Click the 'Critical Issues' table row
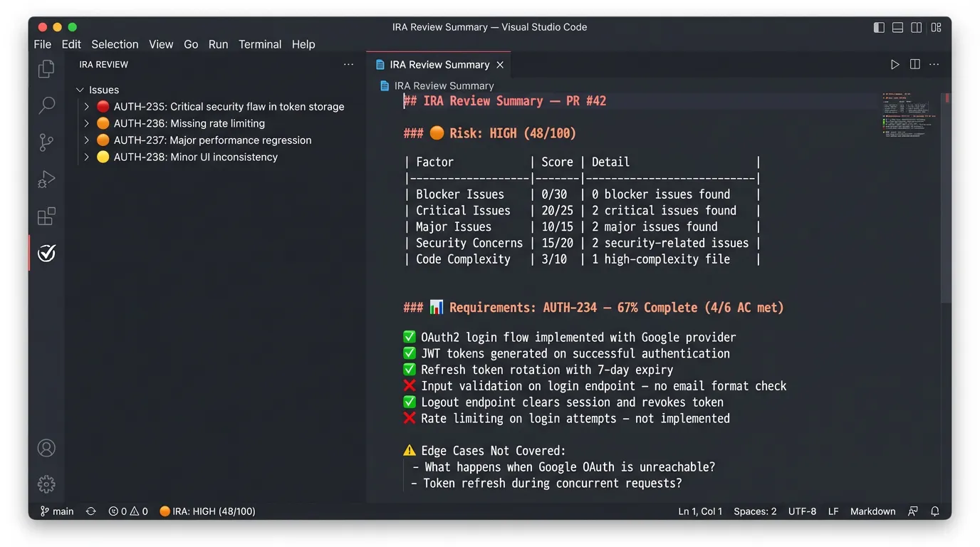This screenshot has height=547, width=980. [582, 211]
